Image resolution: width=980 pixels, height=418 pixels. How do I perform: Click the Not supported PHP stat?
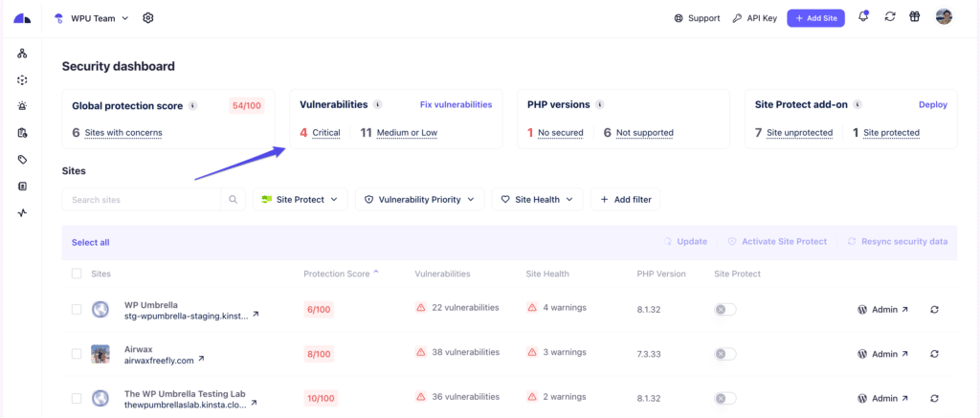638,132
